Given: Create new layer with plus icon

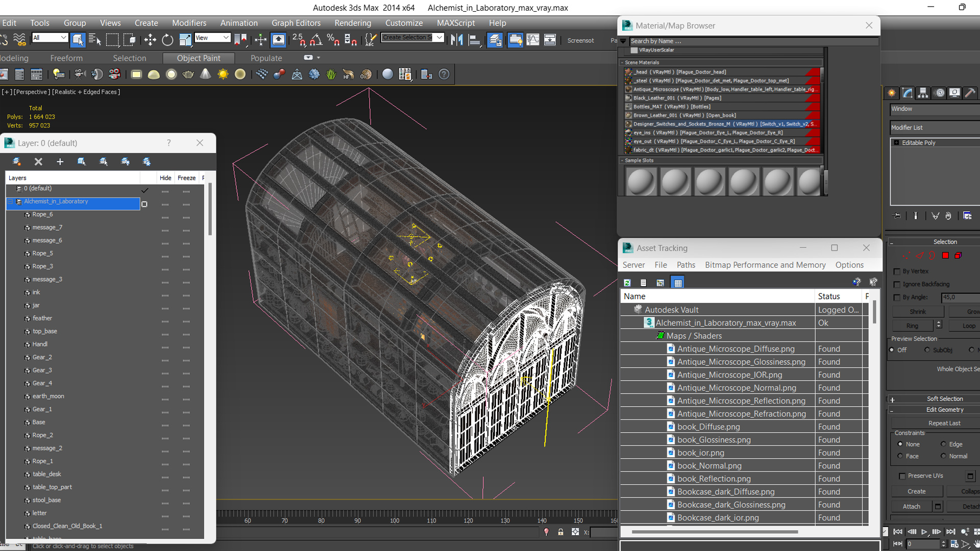Looking at the screenshot, I should pyautogui.click(x=60, y=162).
